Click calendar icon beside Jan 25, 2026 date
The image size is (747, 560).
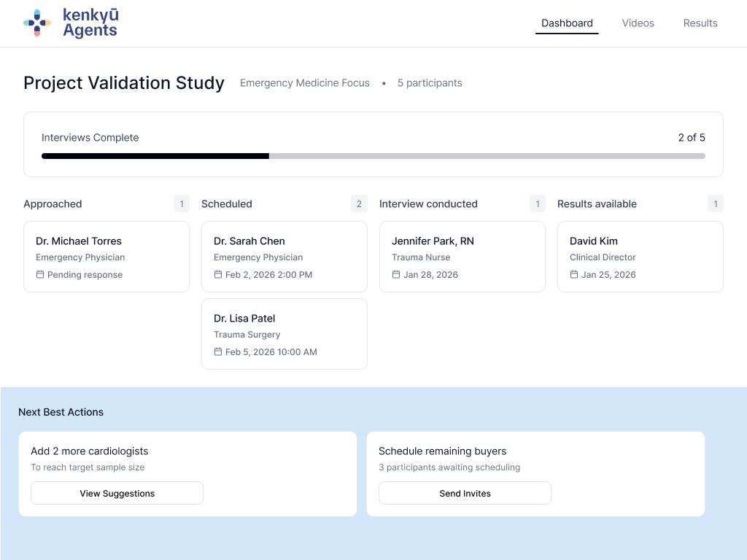(574, 275)
